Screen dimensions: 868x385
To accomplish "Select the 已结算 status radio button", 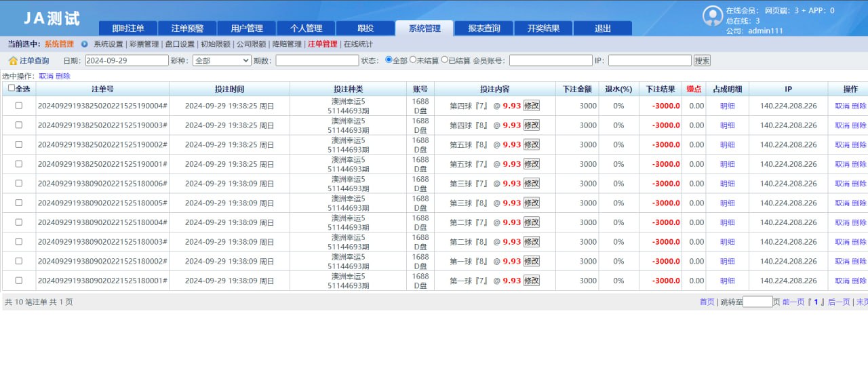I will [x=445, y=60].
